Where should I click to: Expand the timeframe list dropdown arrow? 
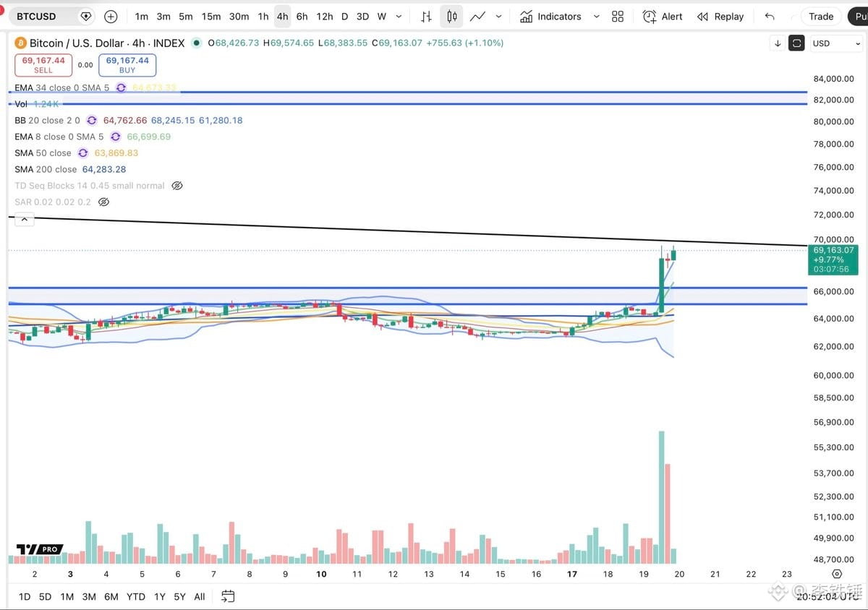pos(399,16)
